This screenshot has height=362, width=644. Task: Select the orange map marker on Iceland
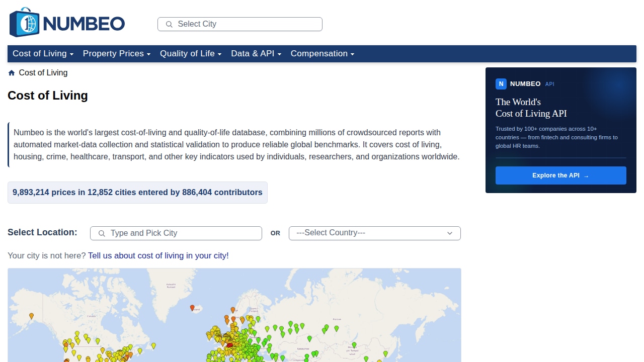192,308
